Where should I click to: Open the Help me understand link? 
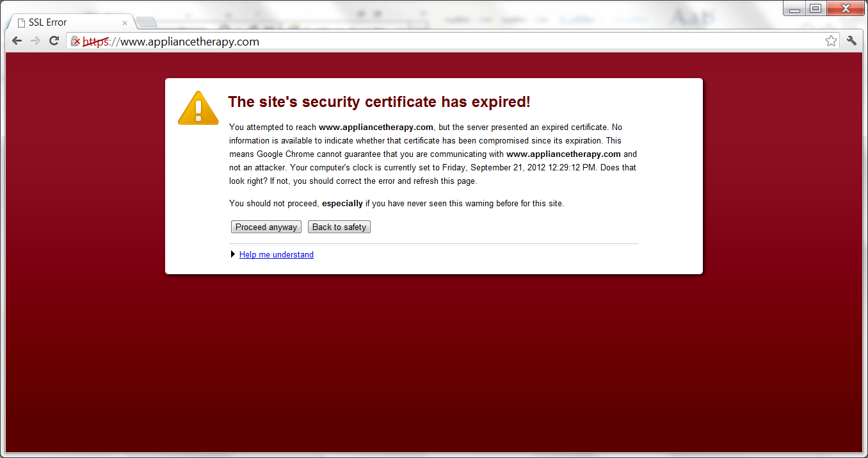point(276,254)
